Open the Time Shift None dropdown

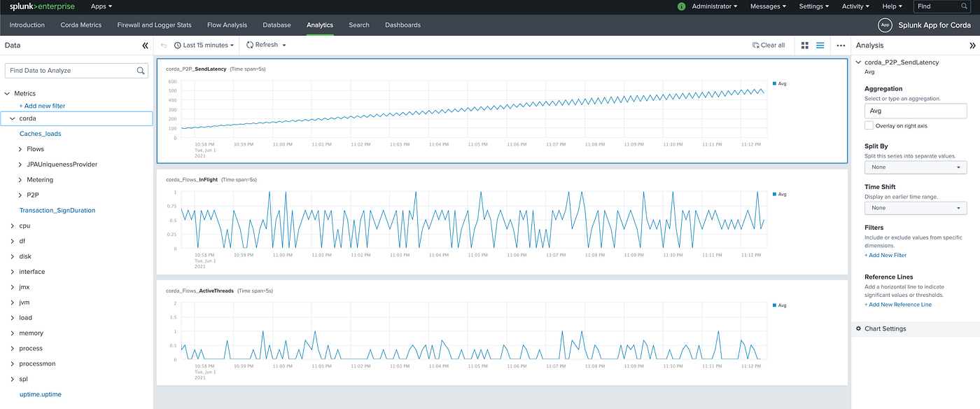pos(916,208)
